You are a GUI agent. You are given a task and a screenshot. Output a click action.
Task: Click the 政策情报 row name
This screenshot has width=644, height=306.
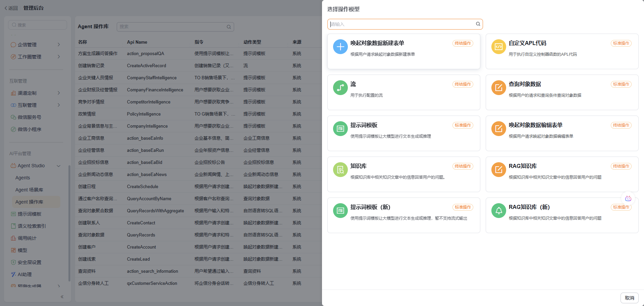point(87,114)
